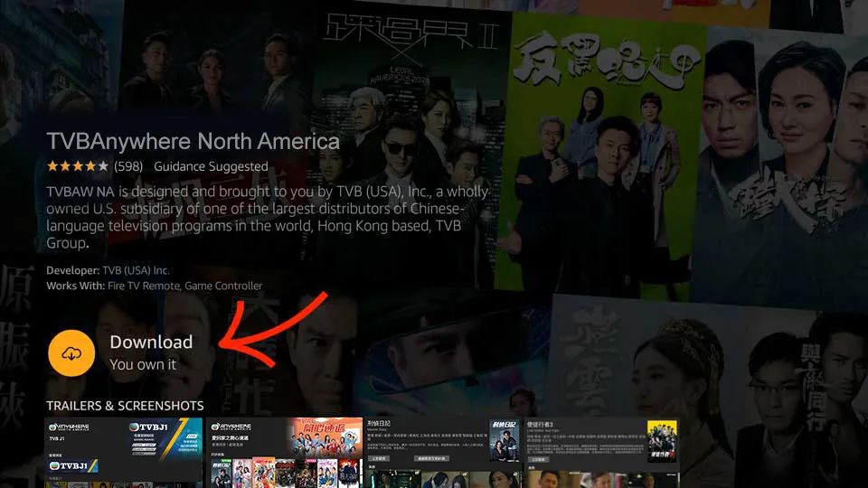Viewport: 868px width, 488px height.
Task: Open the third screenshot thumbnail with blue poster
Action: [x=443, y=453]
